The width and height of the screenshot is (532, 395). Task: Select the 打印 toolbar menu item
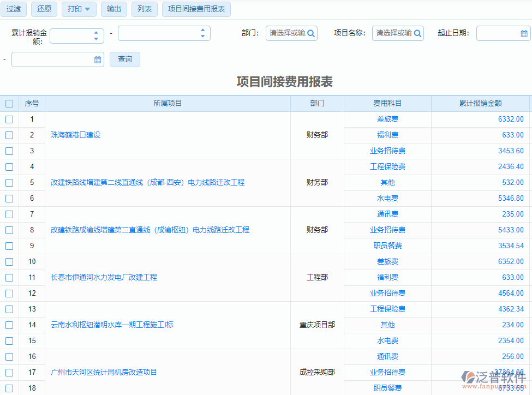tap(75, 9)
